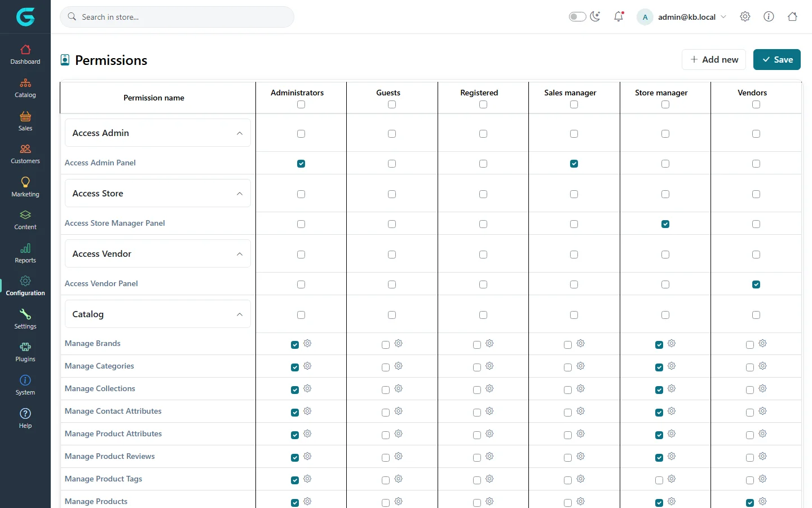Open gear for Administrators Manage Product Attributes

coord(307,433)
